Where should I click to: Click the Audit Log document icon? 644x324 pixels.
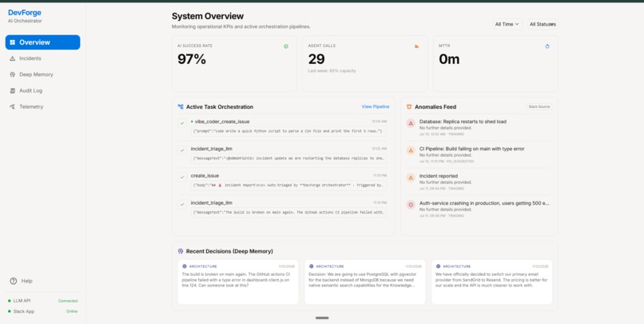coord(12,90)
